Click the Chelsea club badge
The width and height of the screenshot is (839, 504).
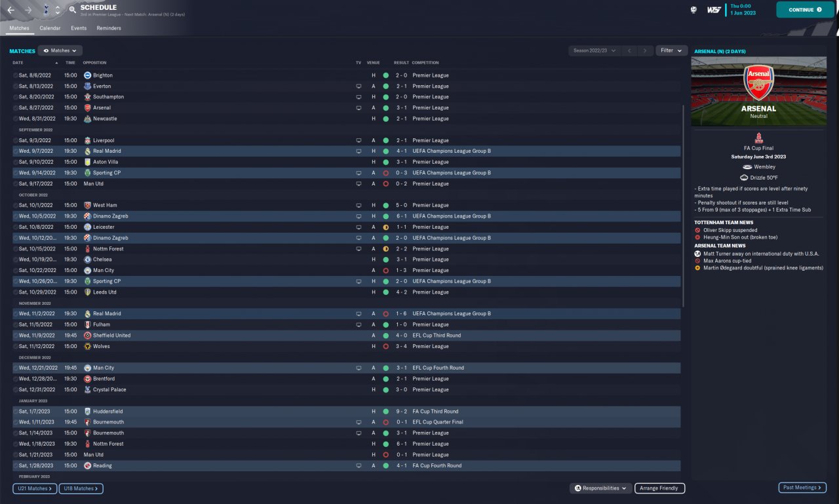point(87,260)
